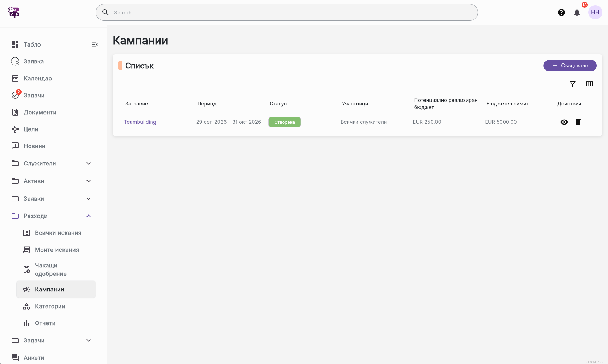The width and height of the screenshot is (608, 364).
Task: Open the HH user avatar menu
Action: [595, 12]
